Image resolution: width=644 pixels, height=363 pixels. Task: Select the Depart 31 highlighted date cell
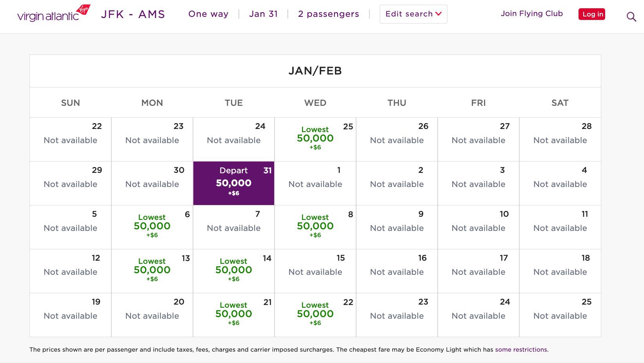pos(234,183)
